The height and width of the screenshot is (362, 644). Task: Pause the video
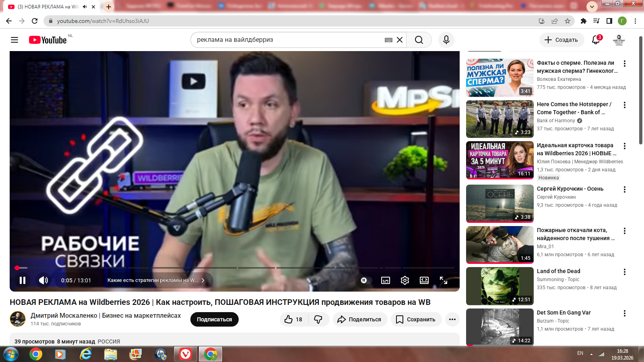coord(23,280)
